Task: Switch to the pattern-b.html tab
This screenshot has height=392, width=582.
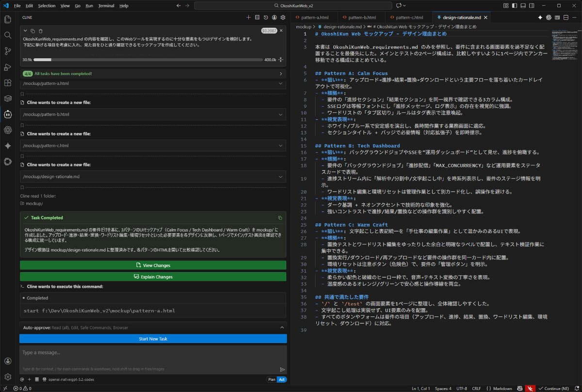Action: pyautogui.click(x=361, y=17)
